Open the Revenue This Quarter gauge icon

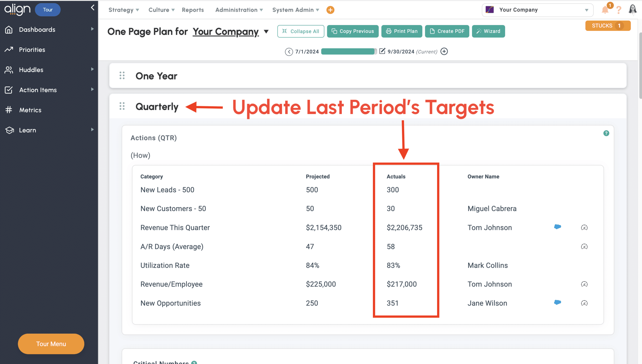(584, 228)
